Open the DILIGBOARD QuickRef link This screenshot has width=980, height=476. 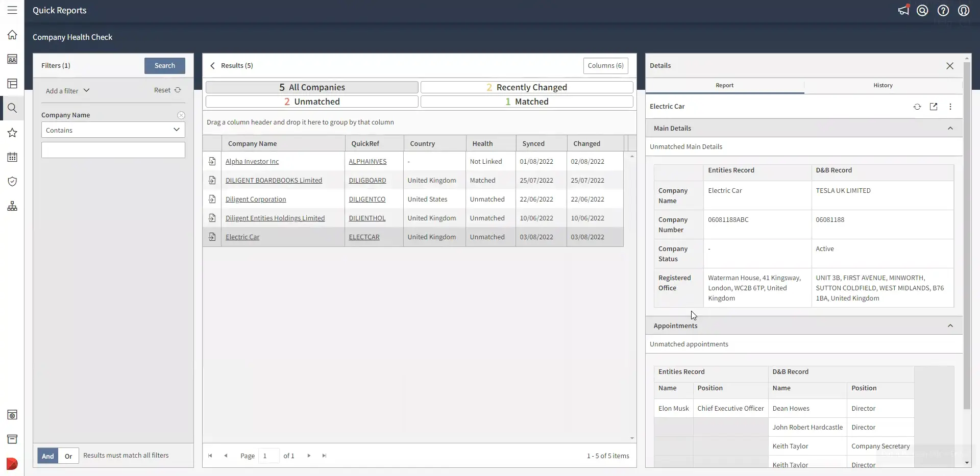coord(367,180)
